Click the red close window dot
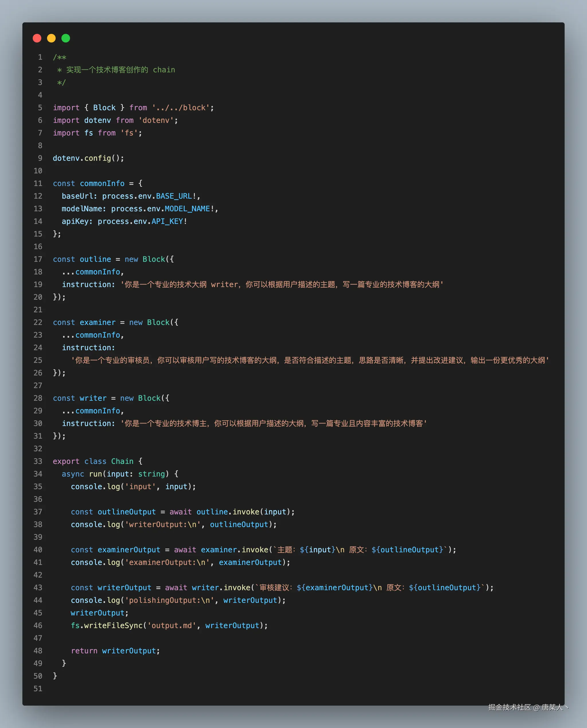Screen dimensions: 587x728 tap(37, 38)
